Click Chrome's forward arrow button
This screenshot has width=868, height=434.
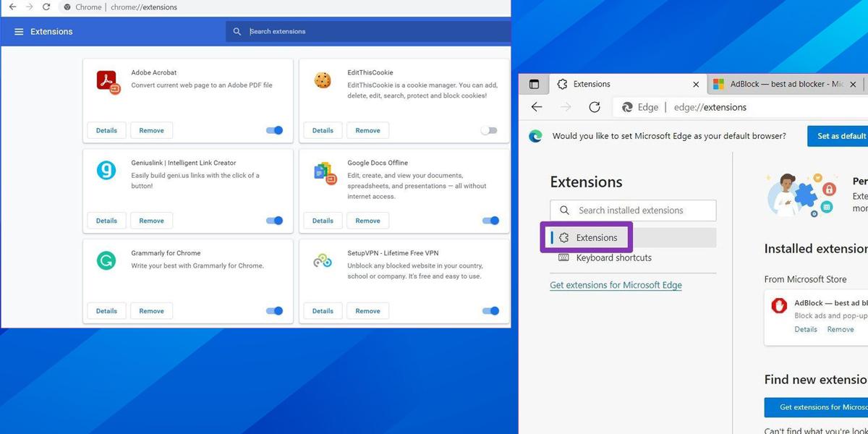[29, 7]
